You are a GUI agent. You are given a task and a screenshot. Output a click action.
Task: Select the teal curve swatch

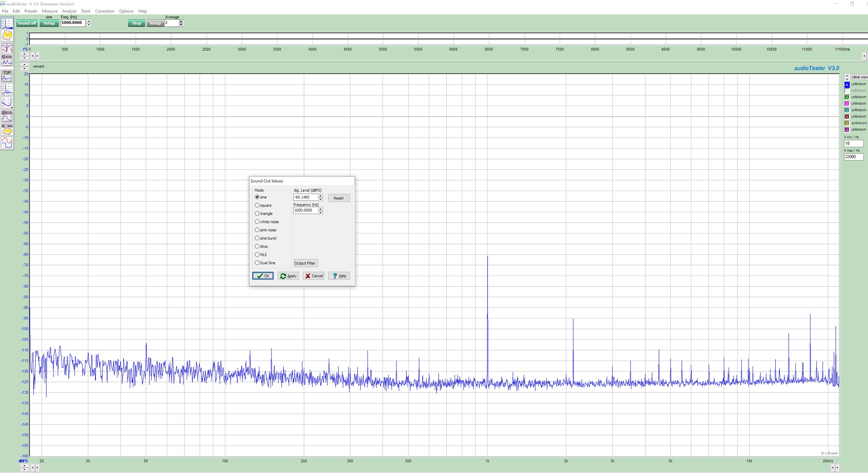coord(847,110)
